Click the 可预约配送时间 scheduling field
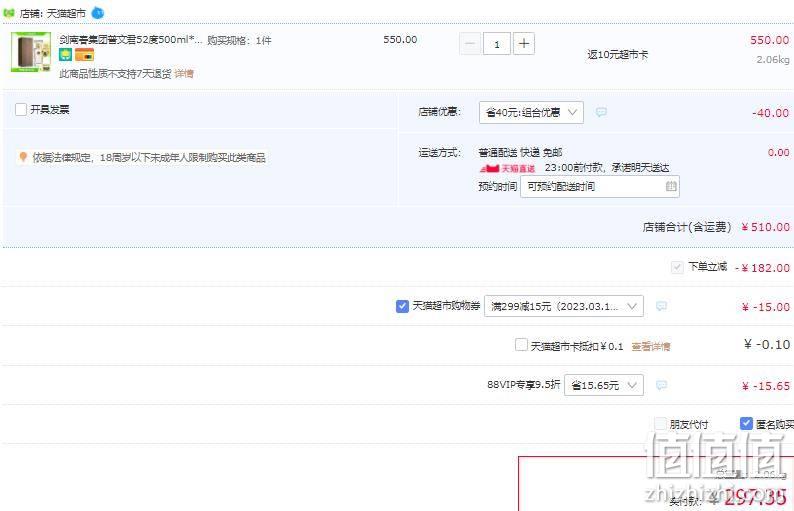The image size is (794, 511). click(x=600, y=186)
